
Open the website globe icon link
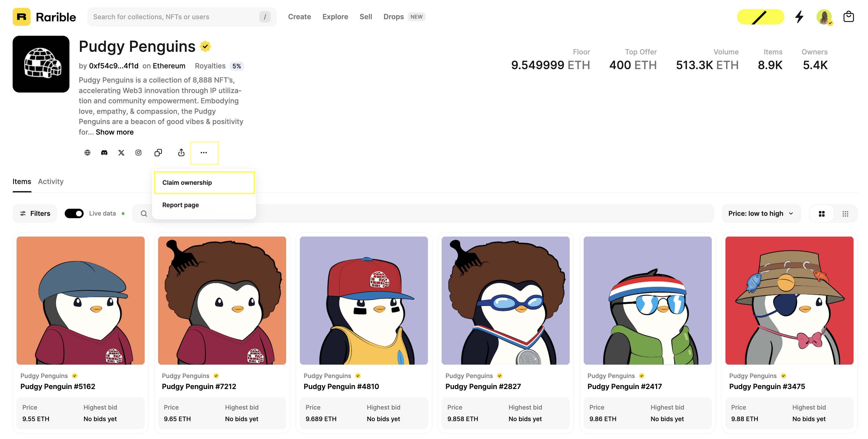[x=87, y=153]
